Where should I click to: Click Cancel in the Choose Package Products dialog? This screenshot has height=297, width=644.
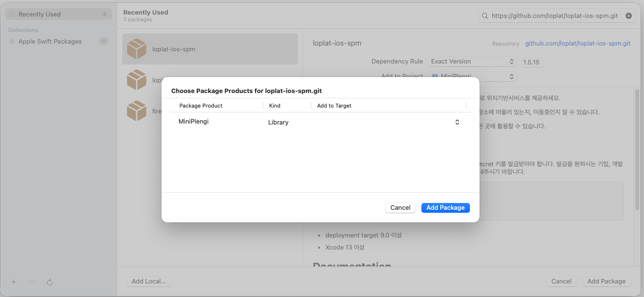[x=400, y=207]
